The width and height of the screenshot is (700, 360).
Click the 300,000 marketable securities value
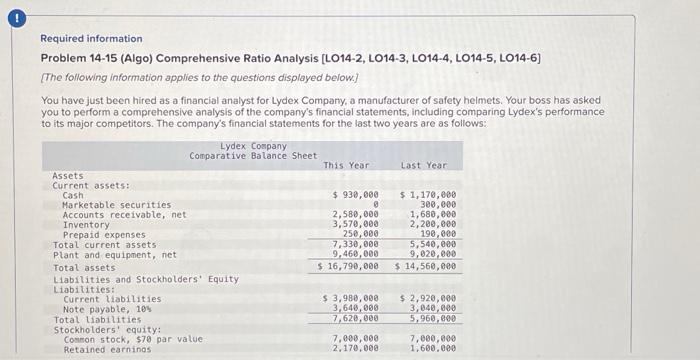pyautogui.click(x=438, y=205)
